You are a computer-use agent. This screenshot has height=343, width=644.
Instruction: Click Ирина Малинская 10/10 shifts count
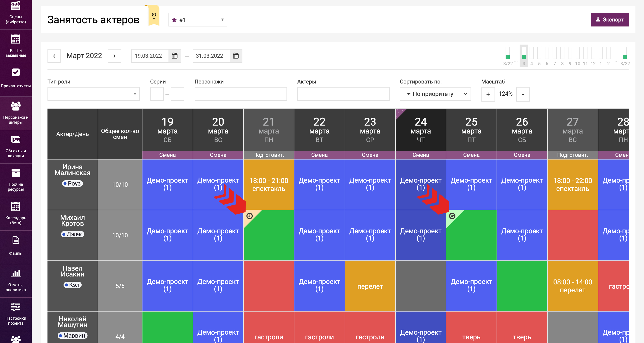[x=120, y=184]
